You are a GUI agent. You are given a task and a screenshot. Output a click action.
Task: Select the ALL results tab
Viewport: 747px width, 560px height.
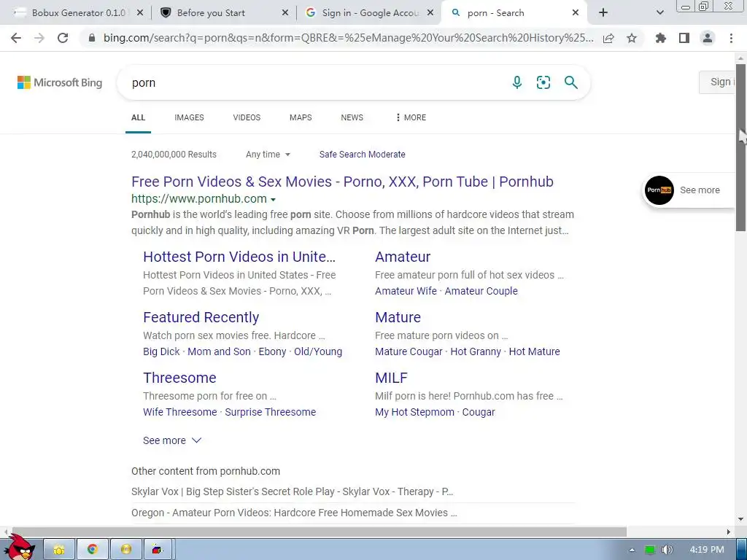click(x=138, y=117)
